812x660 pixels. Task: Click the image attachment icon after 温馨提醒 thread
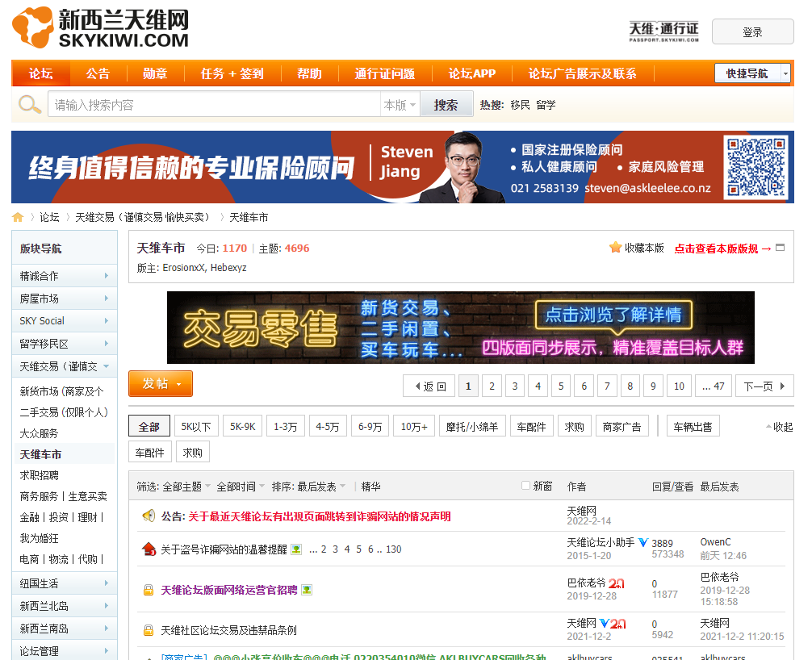(x=296, y=549)
